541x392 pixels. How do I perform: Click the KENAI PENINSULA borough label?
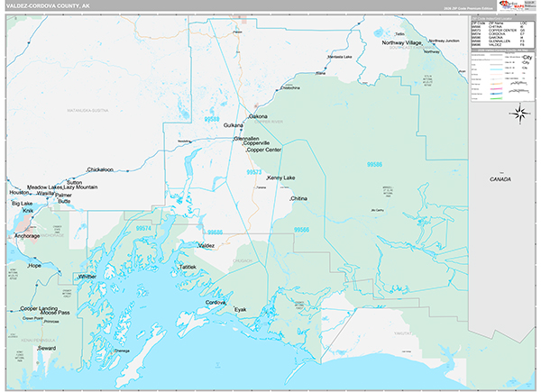pyautogui.click(x=38, y=341)
